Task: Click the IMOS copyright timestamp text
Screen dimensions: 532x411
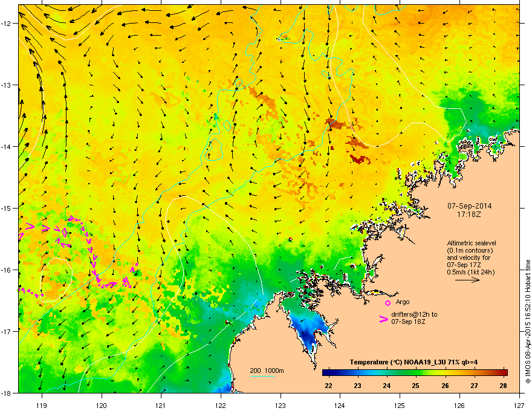Action: [x=528, y=322]
